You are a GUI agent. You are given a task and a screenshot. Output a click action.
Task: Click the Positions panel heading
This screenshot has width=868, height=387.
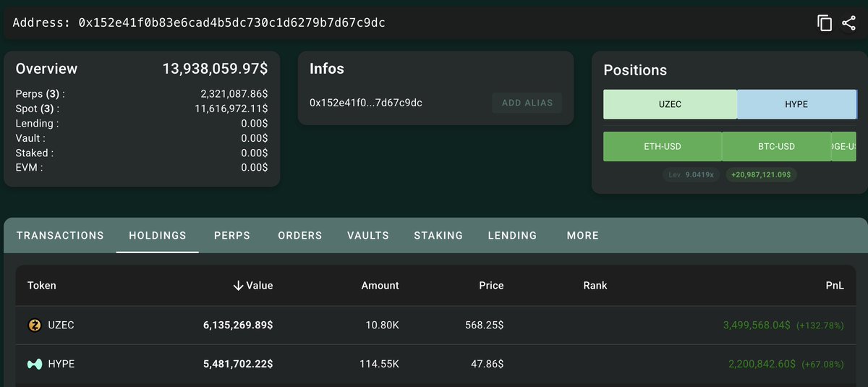[x=635, y=70]
